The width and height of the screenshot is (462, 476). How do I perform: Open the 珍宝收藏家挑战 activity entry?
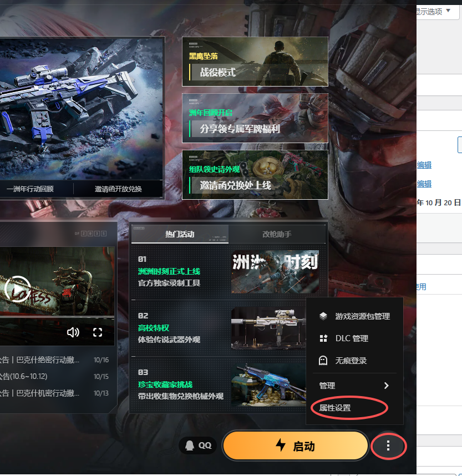(x=165, y=384)
